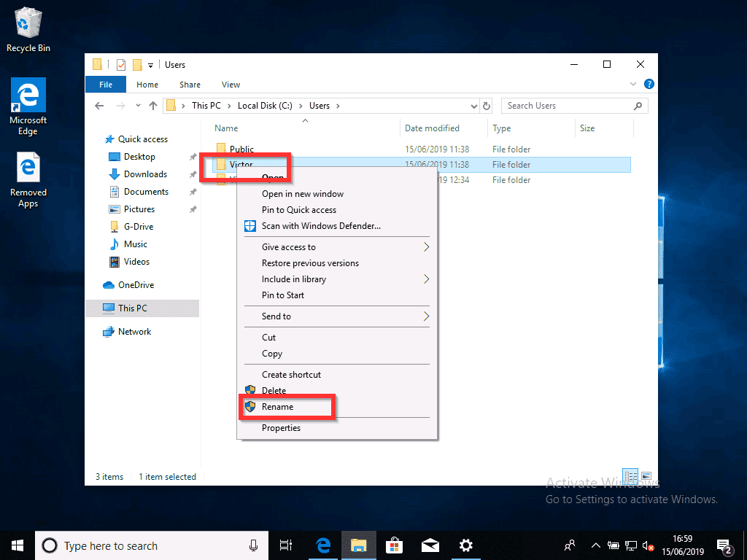Viewport: 747px width, 560px height.
Task: Open Action Center notifications icon
Action: [724, 545]
